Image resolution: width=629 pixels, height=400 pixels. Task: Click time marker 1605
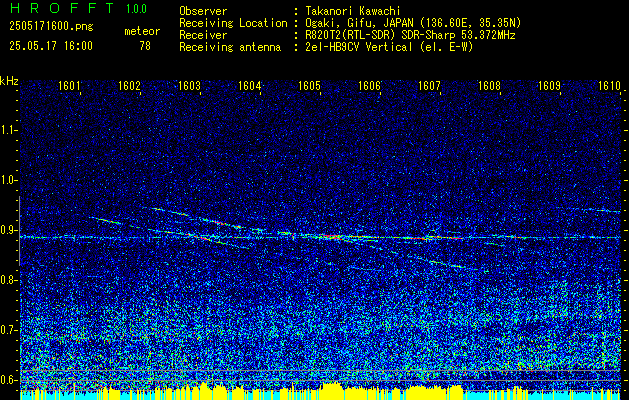tap(309, 85)
